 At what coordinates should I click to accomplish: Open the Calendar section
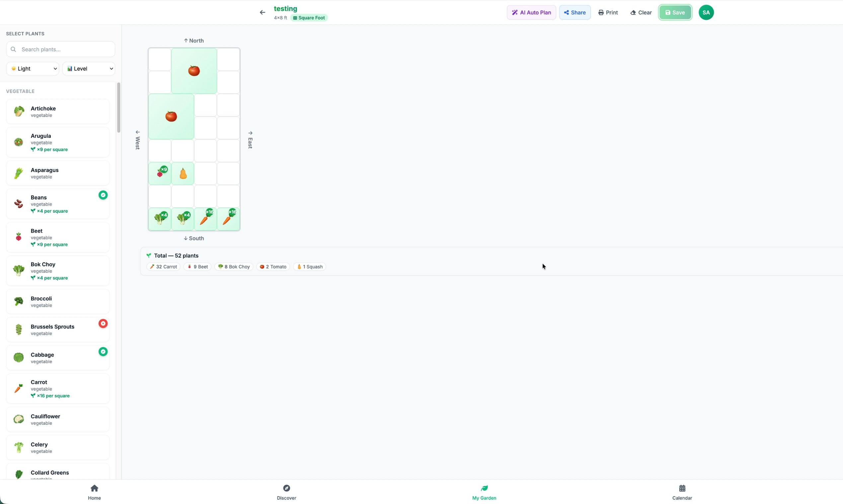coord(683,492)
